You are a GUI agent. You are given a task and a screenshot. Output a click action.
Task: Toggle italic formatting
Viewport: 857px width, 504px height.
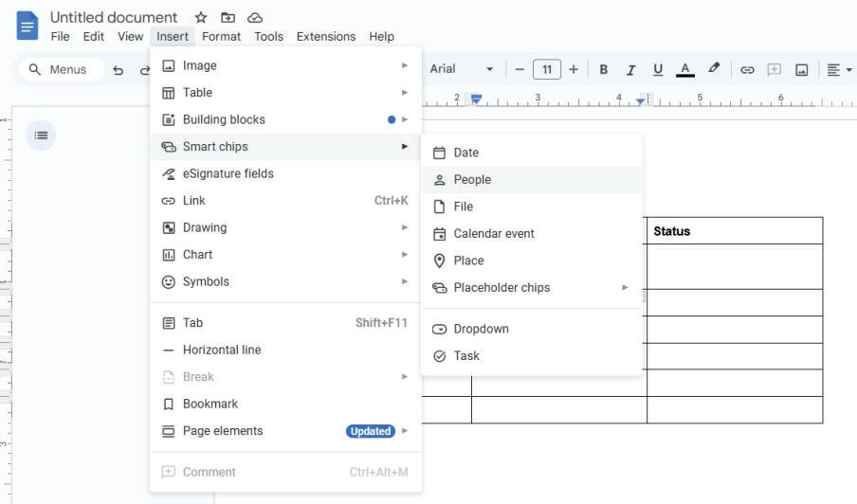(x=630, y=70)
